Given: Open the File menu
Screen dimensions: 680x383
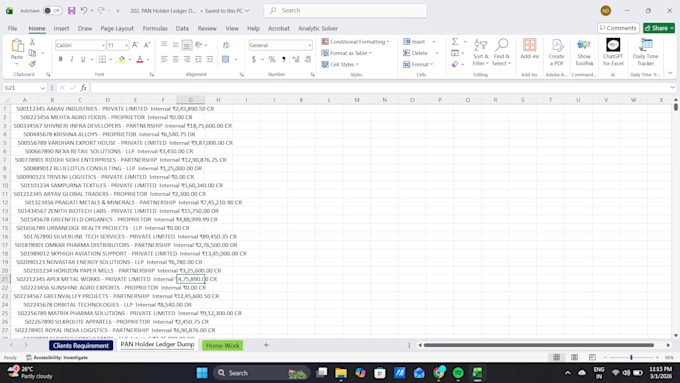Looking at the screenshot, I should coord(13,28).
